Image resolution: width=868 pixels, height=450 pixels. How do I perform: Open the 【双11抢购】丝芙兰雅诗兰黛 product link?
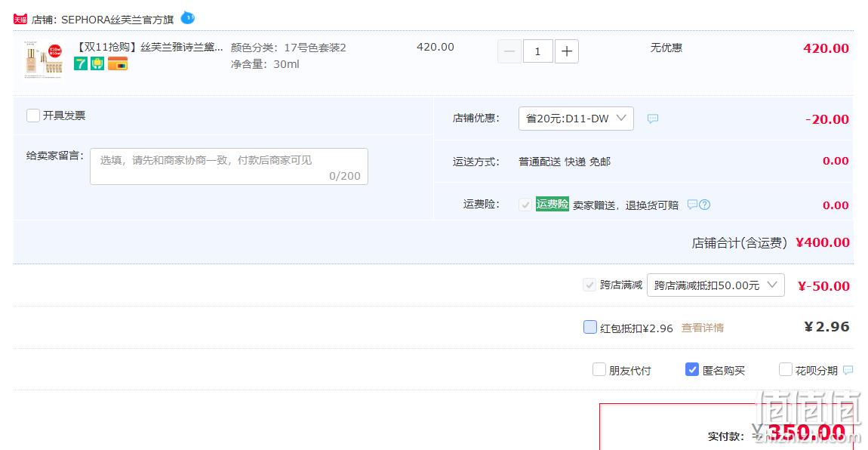click(149, 47)
